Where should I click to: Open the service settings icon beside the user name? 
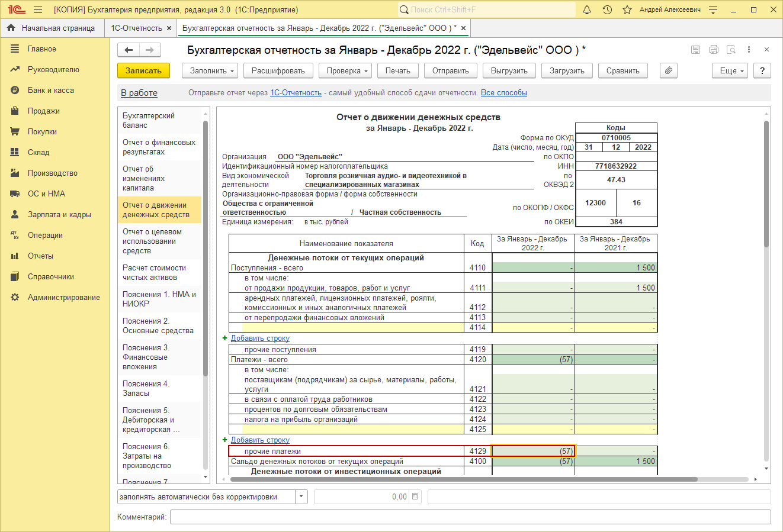tap(713, 10)
